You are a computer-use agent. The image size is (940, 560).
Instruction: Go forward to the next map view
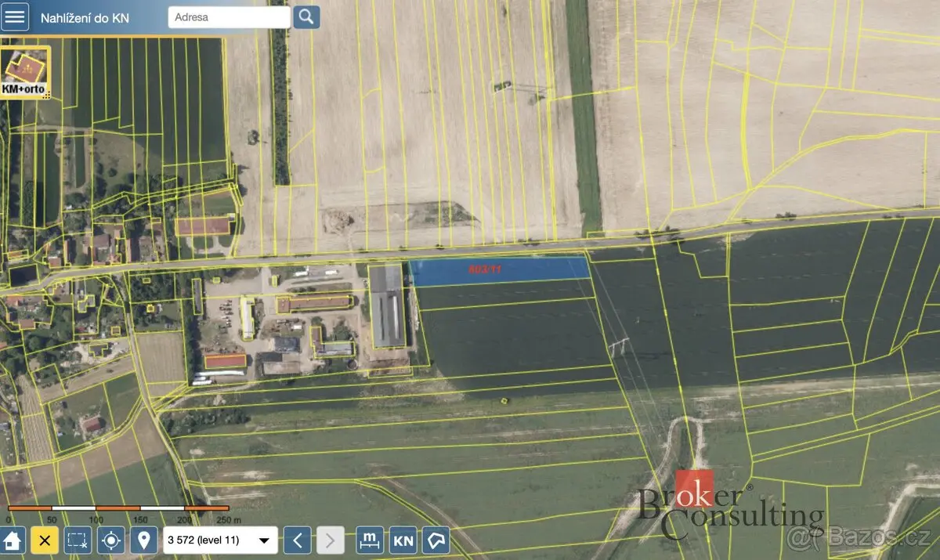tap(330, 540)
